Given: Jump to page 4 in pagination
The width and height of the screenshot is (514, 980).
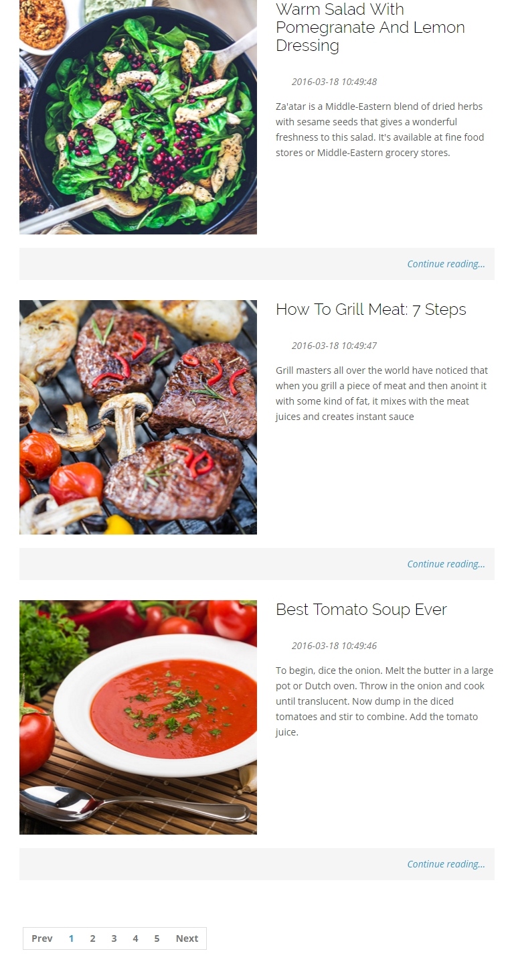Looking at the screenshot, I should point(135,938).
